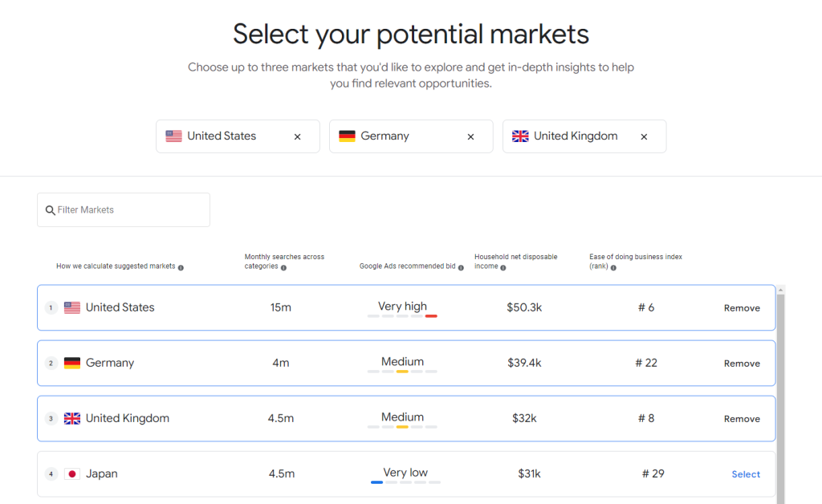Click the Japan flag in table row 4
The image size is (822, 504).
72,474
